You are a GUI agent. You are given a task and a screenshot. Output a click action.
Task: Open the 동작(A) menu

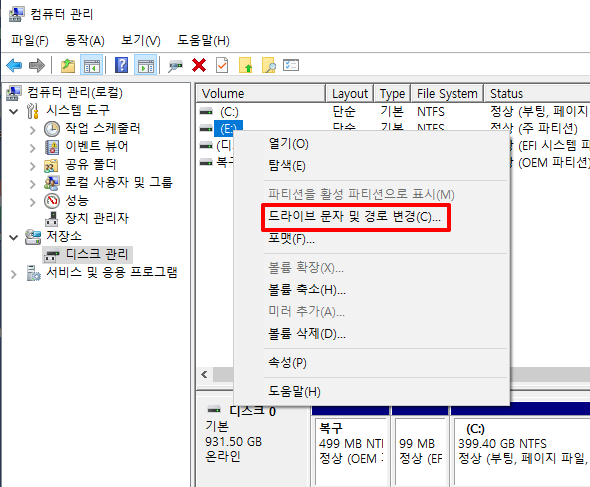[x=85, y=40]
